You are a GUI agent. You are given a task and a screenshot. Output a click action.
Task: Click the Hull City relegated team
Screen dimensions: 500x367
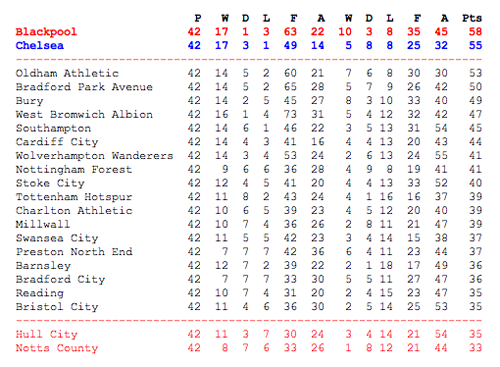47,334
